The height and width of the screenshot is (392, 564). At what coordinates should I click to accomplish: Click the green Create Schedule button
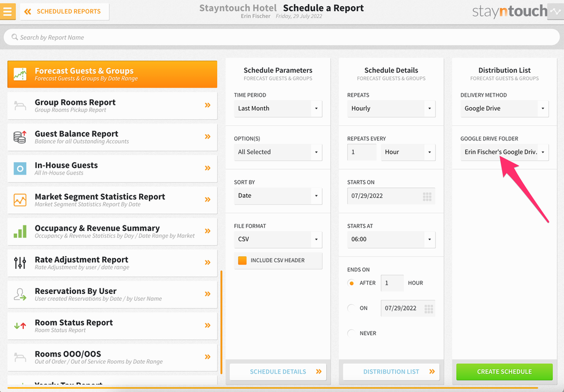505,372
